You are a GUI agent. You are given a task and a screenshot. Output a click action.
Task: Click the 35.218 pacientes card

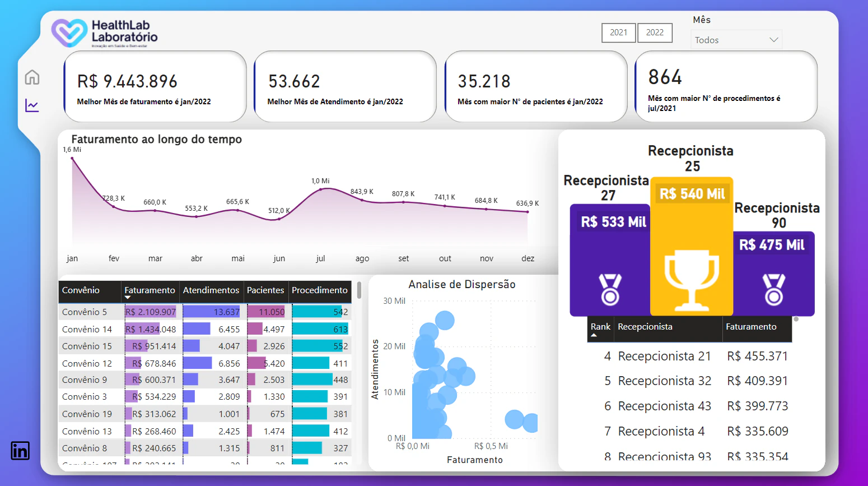[536, 86]
